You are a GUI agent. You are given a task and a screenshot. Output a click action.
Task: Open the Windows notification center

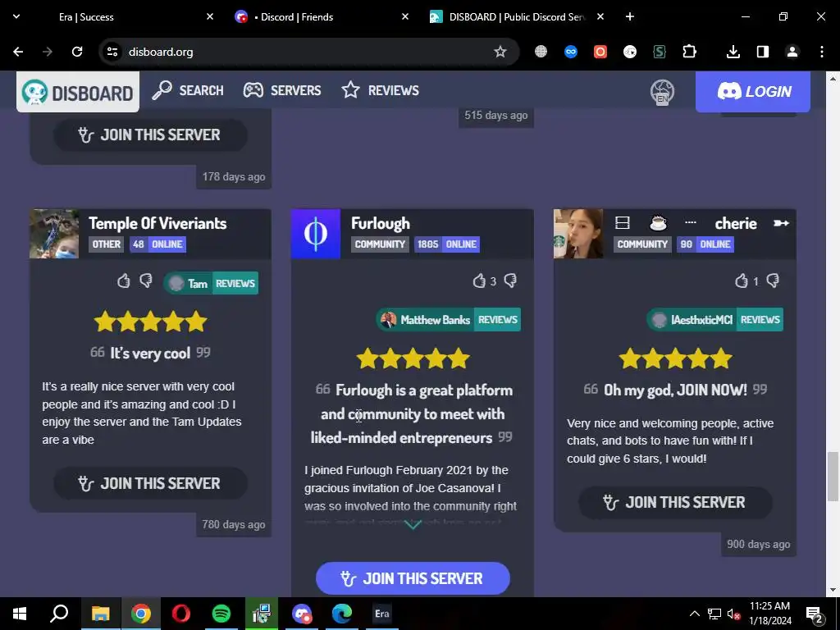click(815, 614)
